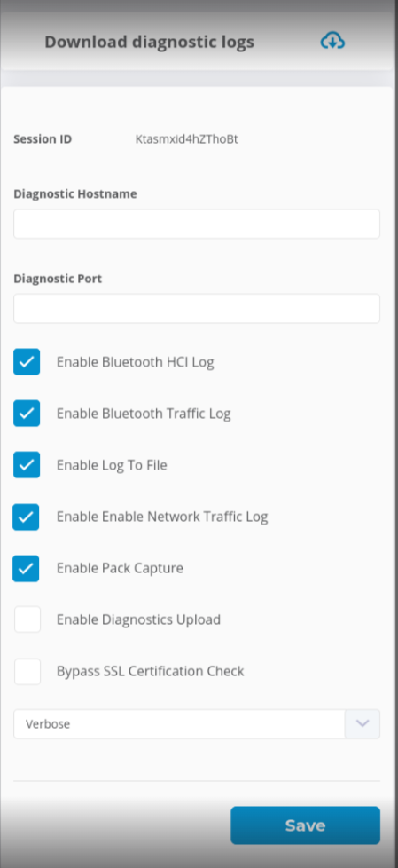Disable Bluetooth HCI Log checkbox
This screenshot has width=398, height=868.
(27, 362)
